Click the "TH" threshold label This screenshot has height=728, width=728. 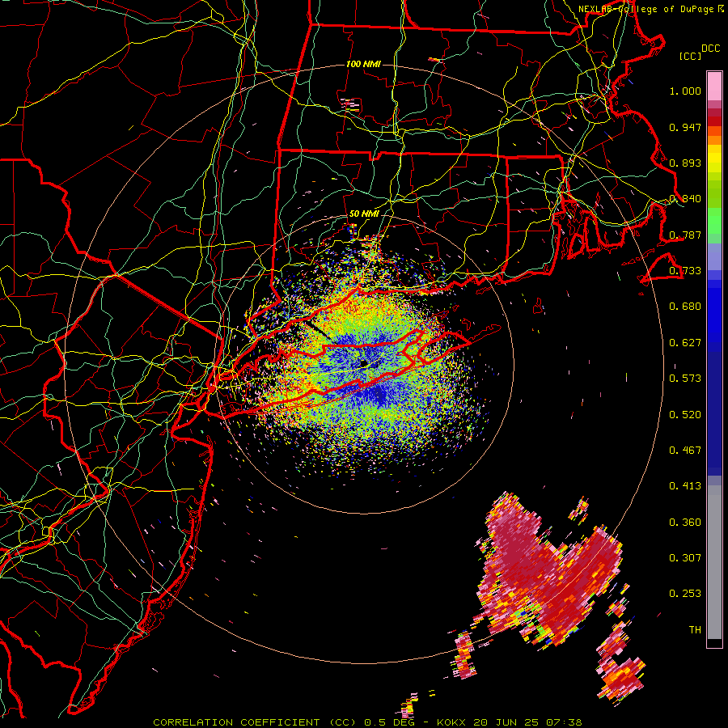coord(695,630)
